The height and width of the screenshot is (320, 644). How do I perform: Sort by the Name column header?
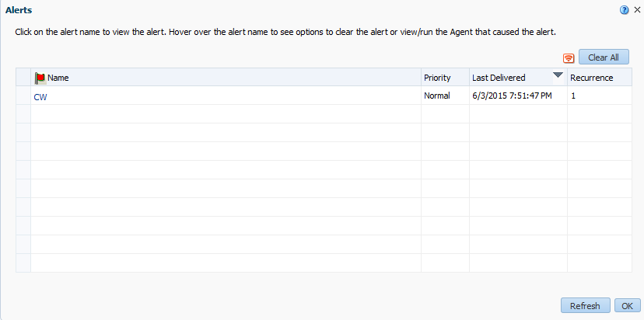pos(58,78)
